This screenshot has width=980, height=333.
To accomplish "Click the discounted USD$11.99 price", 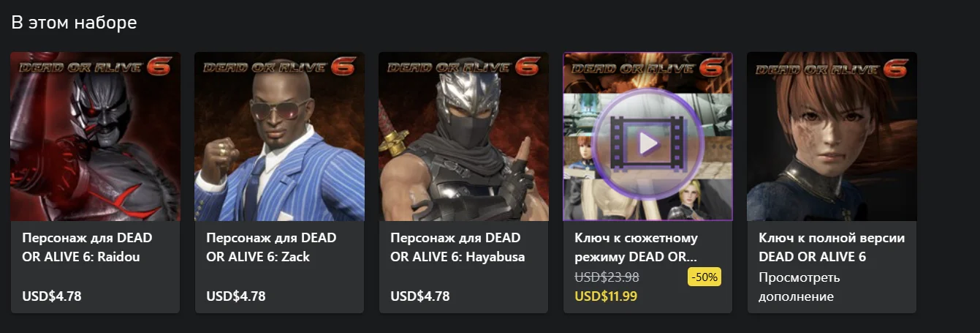I will click(x=606, y=296).
